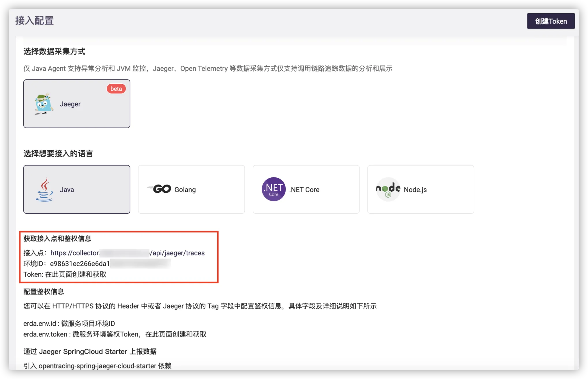This screenshot has width=588, height=379.
Task: Click the red beta badge
Action: pyautogui.click(x=116, y=89)
